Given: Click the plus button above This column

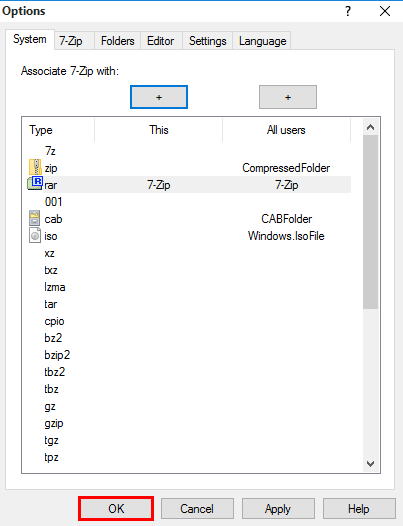Looking at the screenshot, I should pos(159,97).
